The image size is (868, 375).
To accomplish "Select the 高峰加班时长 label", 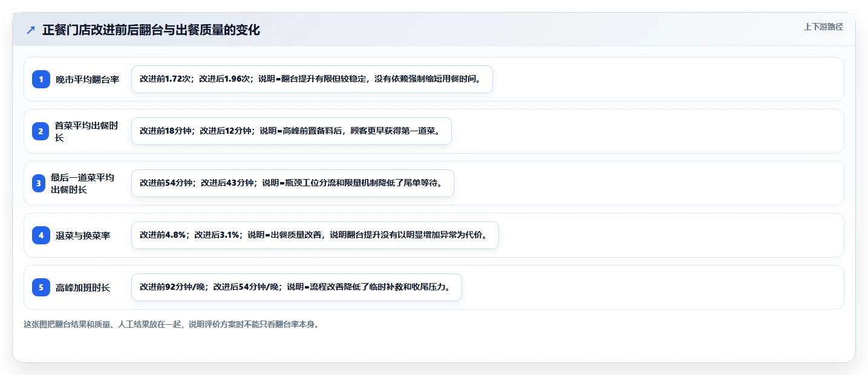I will (x=83, y=287).
